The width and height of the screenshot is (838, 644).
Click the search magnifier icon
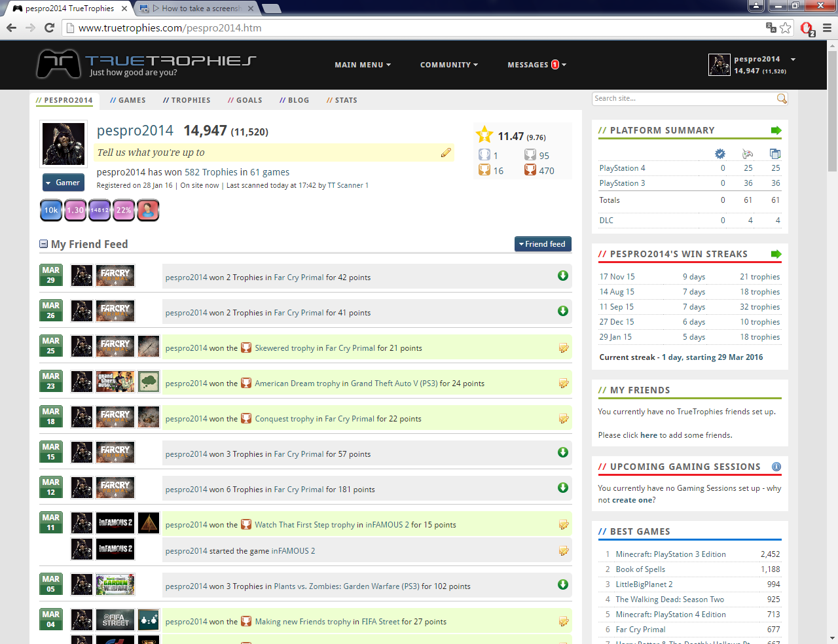[x=782, y=98]
